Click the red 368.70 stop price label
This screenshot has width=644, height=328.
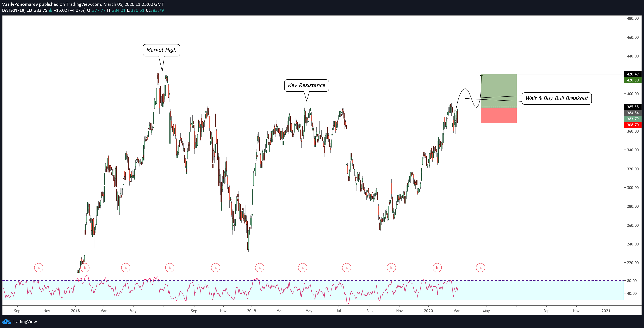point(633,125)
